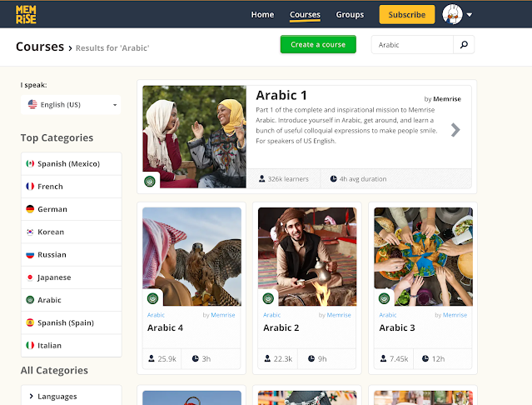Click the US flag in language selector
The width and height of the screenshot is (532, 405).
(32, 104)
